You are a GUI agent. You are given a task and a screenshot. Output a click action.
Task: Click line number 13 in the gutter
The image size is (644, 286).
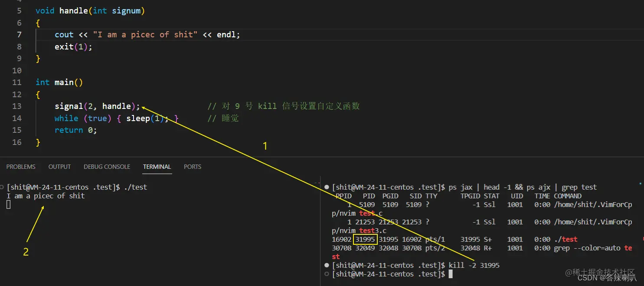(x=16, y=106)
